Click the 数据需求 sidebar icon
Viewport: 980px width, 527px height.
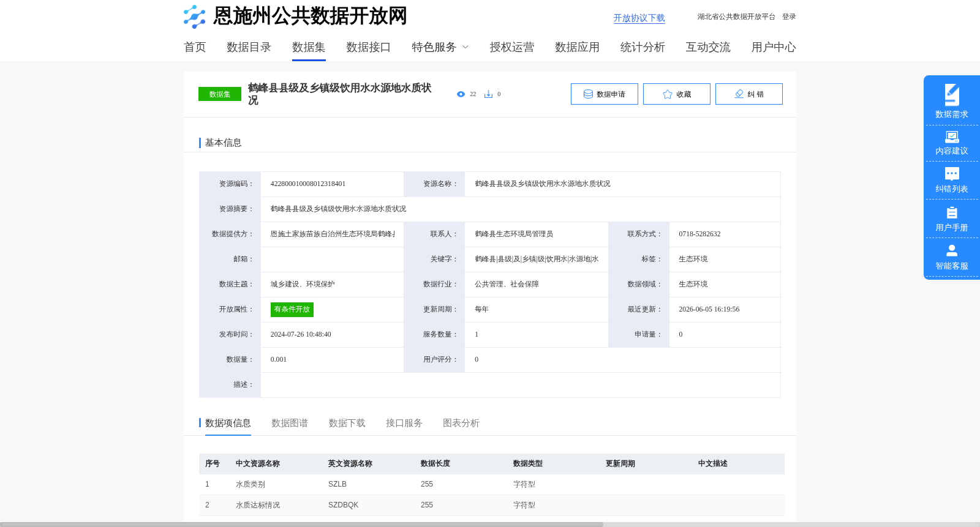tap(952, 95)
